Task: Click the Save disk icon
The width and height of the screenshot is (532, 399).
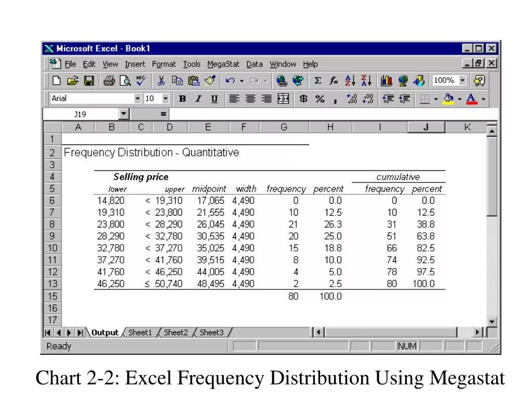Action: 89,81
